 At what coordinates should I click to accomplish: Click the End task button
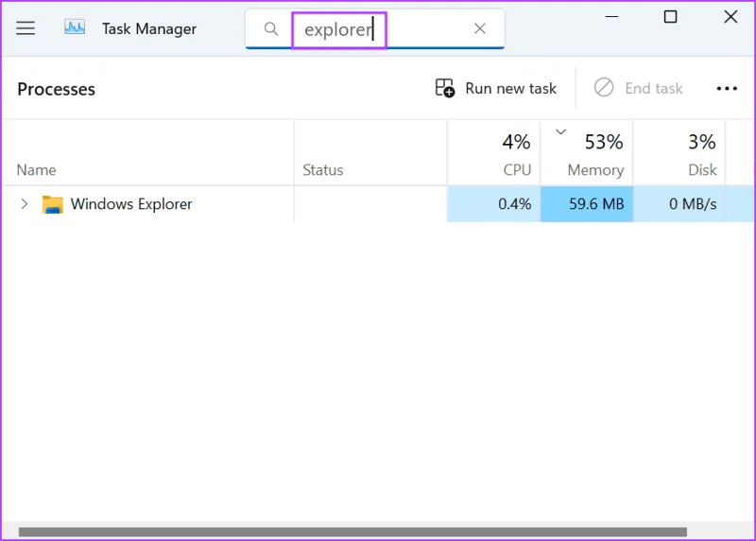639,88
